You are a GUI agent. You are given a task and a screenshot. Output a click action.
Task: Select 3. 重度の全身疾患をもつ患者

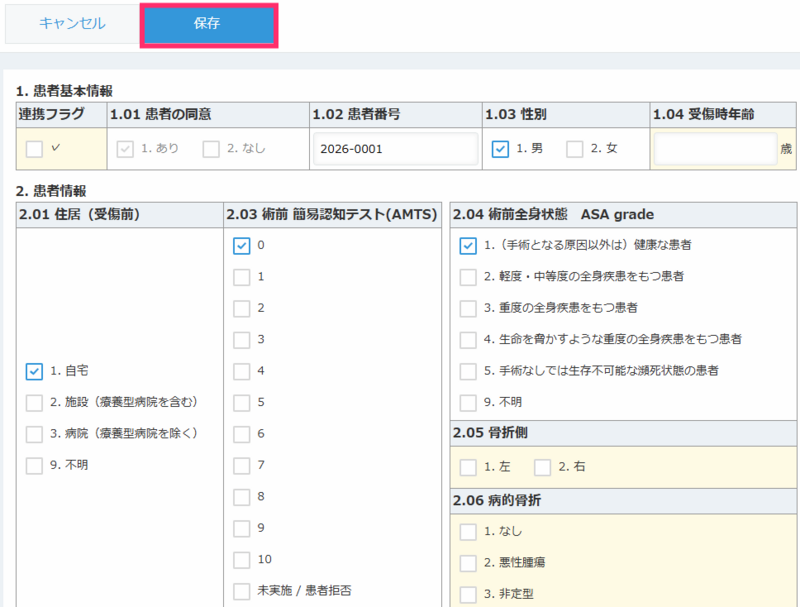(x=468, y=309)
